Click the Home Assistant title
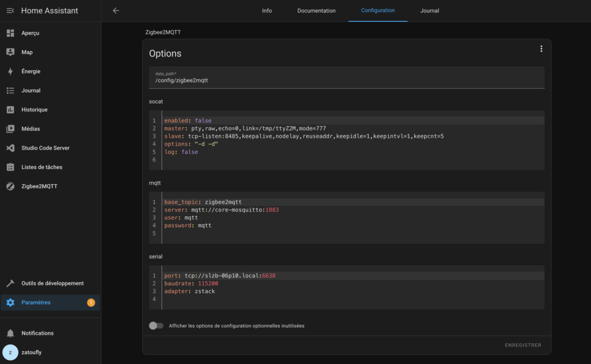This screenshot has height=364, width=591. click(50, 10)
